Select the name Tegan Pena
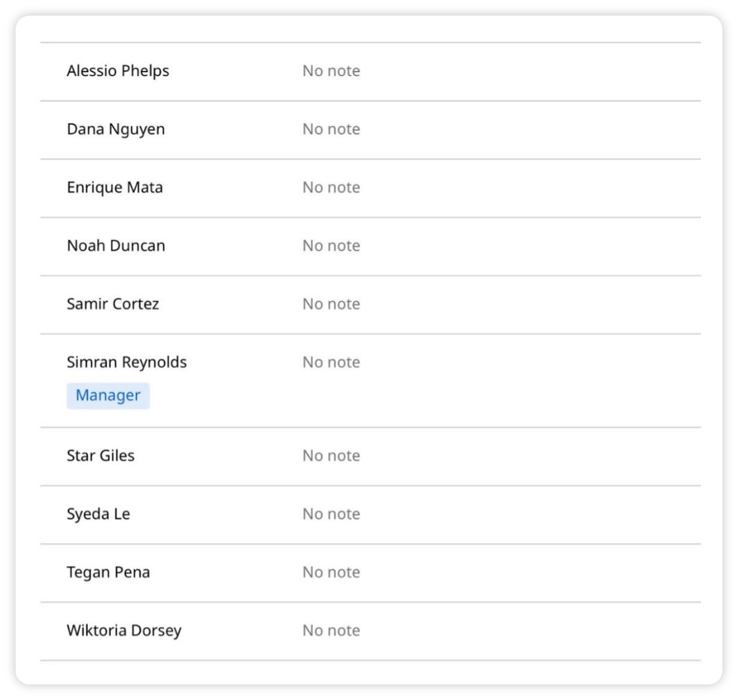738x700 pixels. click(108, 573)
